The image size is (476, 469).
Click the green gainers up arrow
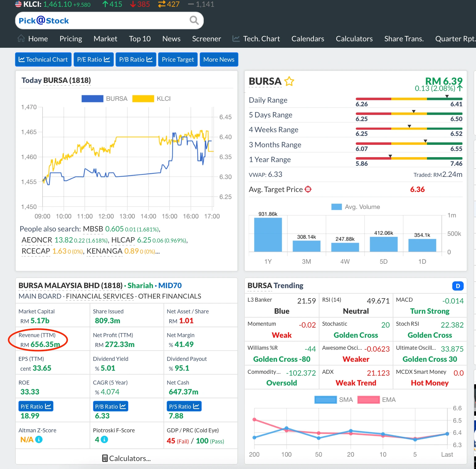click(105, 4)
